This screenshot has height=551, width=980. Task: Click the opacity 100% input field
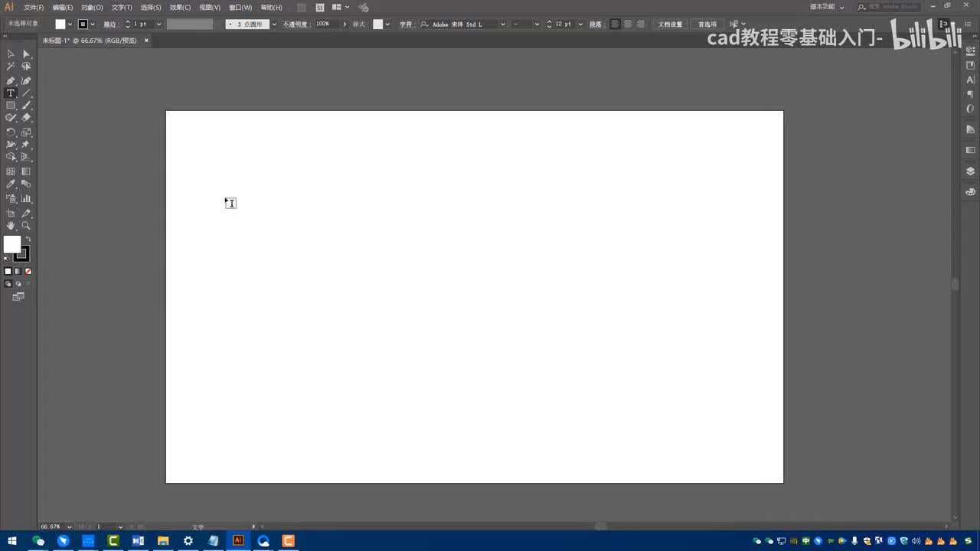(327, 24)
